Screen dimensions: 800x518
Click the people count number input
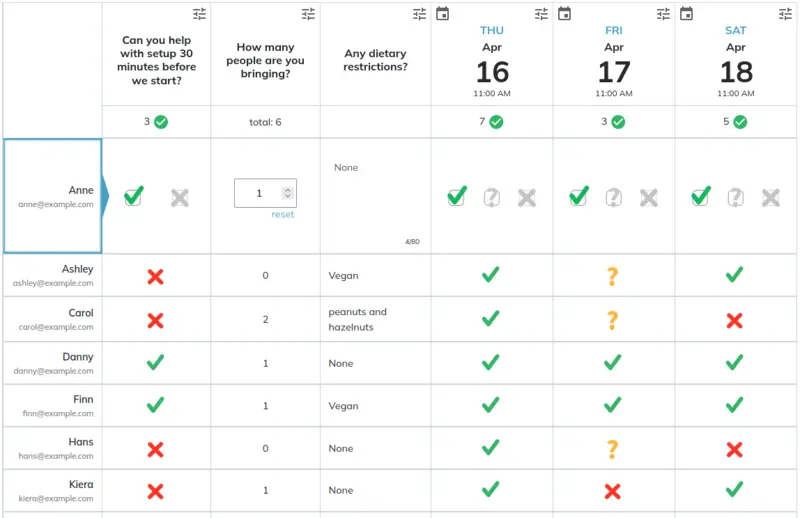259,194
